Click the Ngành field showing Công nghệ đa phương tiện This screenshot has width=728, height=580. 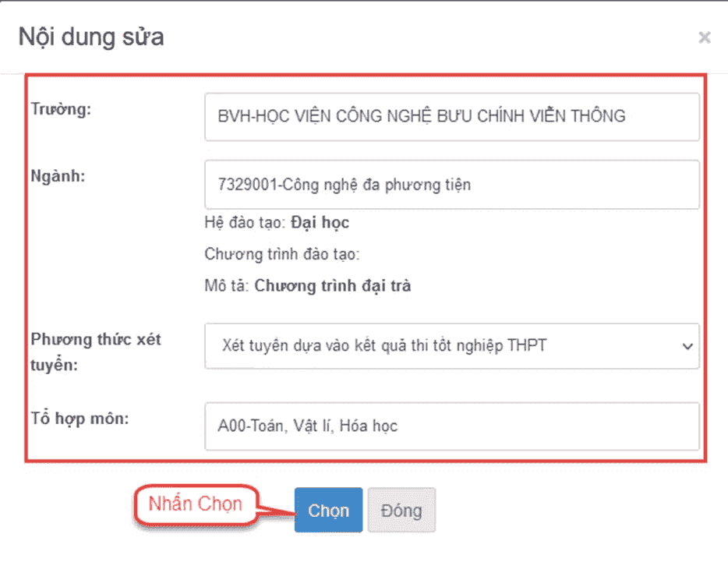point(452,185)
